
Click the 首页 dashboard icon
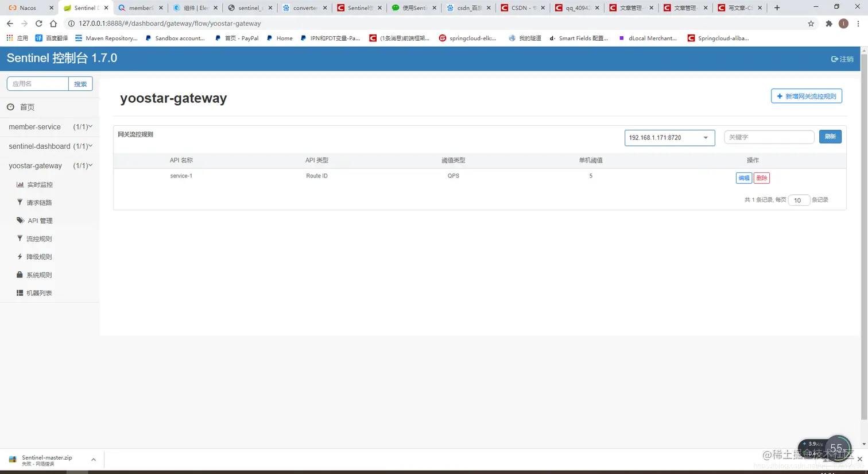click(10, 107)
